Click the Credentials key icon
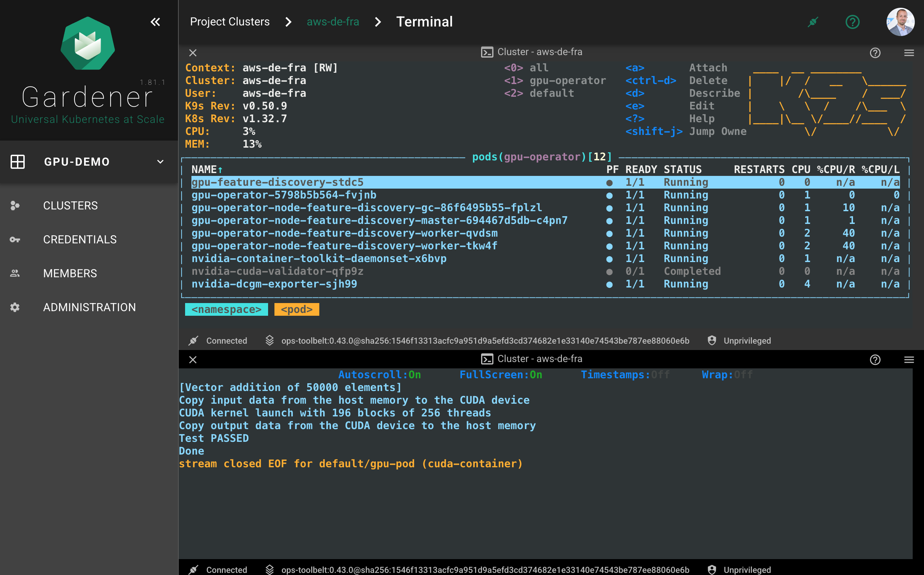 pyautogui.click(x=15, y=239)
